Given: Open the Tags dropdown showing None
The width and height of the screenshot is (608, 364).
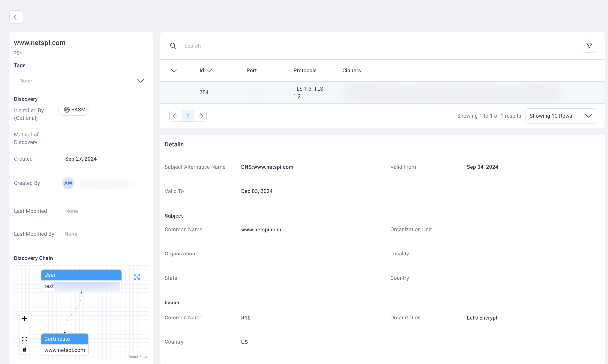Looking at the screenshot, I should pos(81,81).
